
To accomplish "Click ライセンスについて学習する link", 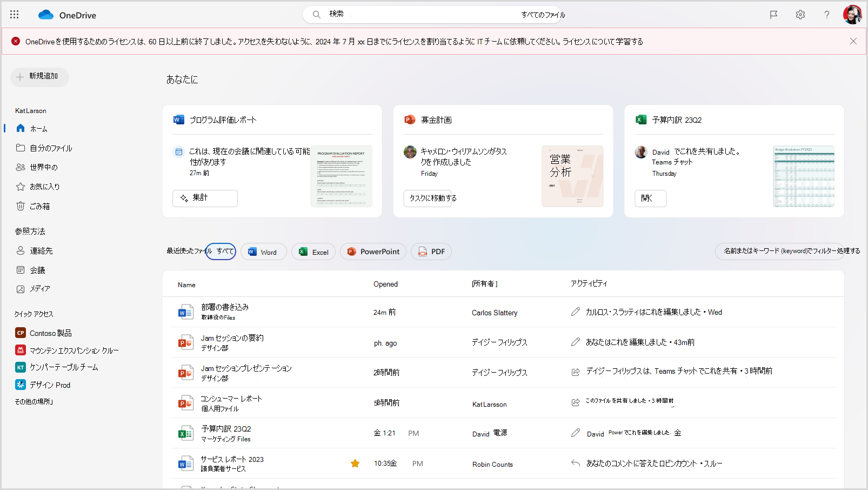I will tap(603, 42).
